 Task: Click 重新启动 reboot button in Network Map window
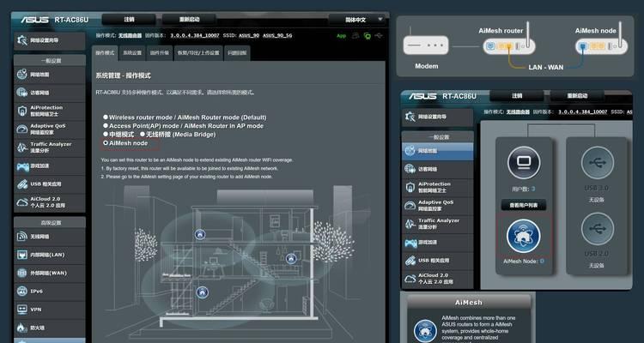[x=577, y=95]
